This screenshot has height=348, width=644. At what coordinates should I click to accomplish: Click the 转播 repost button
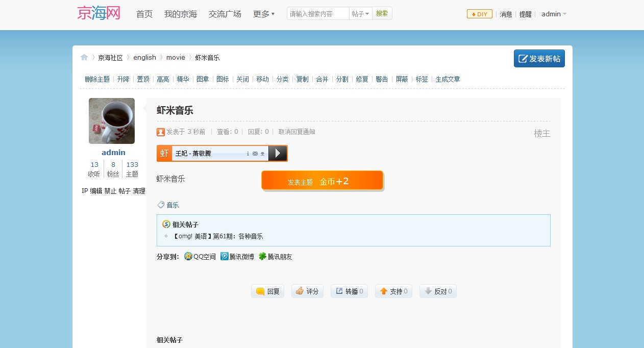(x=349, y=291)
